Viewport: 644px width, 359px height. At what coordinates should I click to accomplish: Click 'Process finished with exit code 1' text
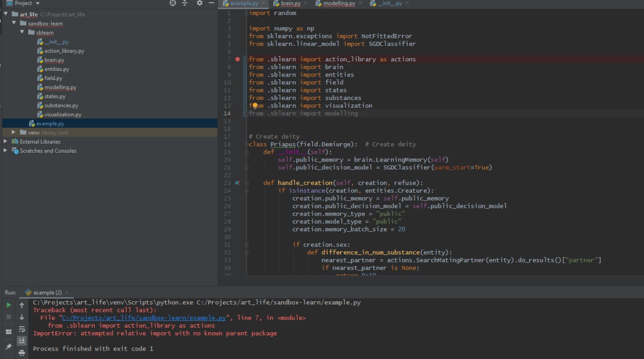point(93,348)
